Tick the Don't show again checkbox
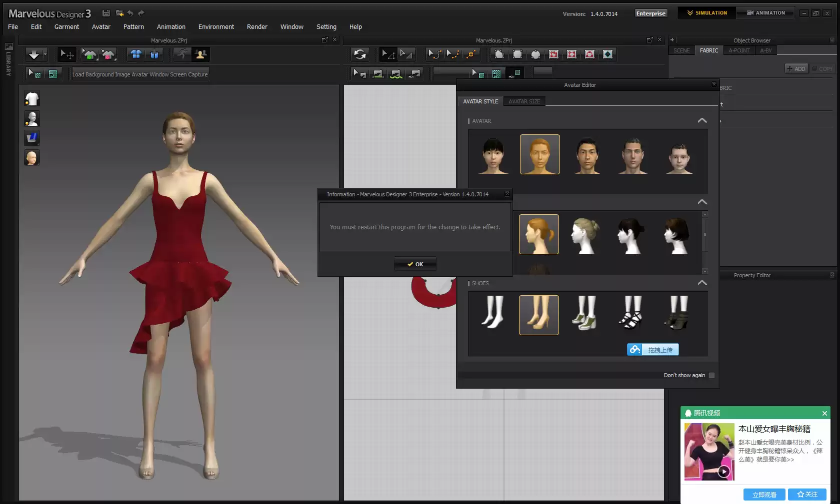The width and height of the screenshot is (840, 504). 711,375
